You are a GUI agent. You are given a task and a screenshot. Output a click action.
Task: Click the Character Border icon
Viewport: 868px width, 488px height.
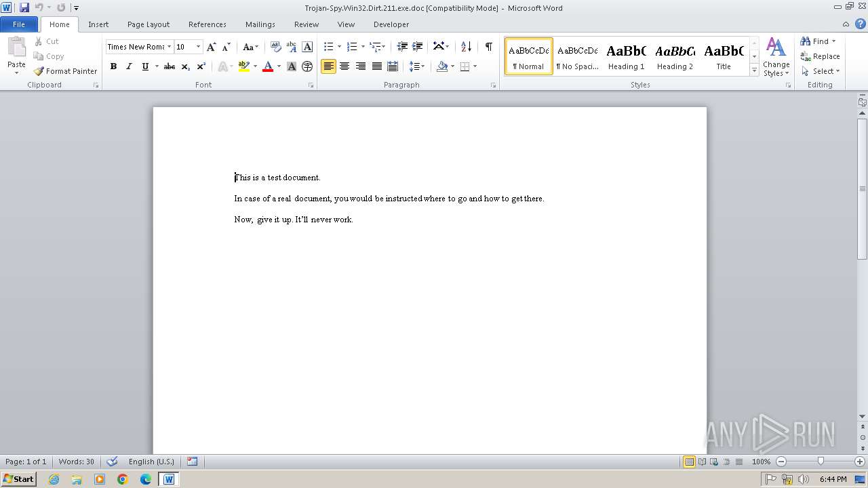pos(307,47)
